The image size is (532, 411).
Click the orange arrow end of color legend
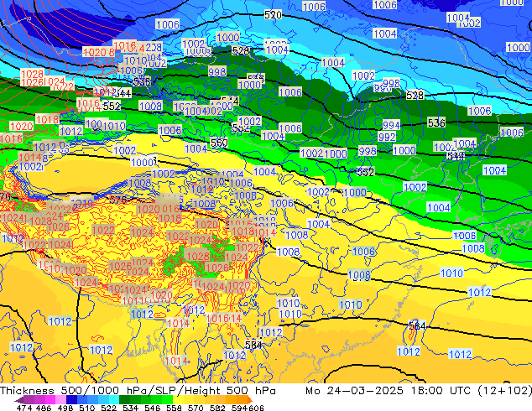(x=250, y=400)
